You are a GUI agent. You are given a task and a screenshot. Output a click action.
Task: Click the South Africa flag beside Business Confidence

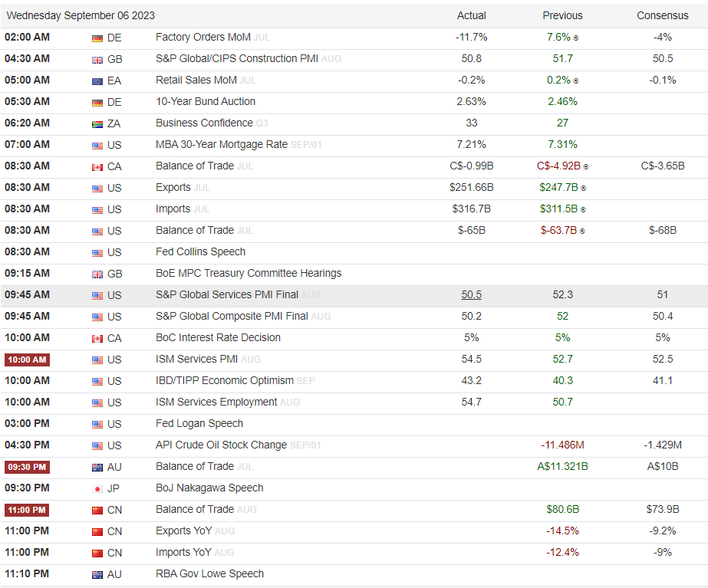[97, 124]
